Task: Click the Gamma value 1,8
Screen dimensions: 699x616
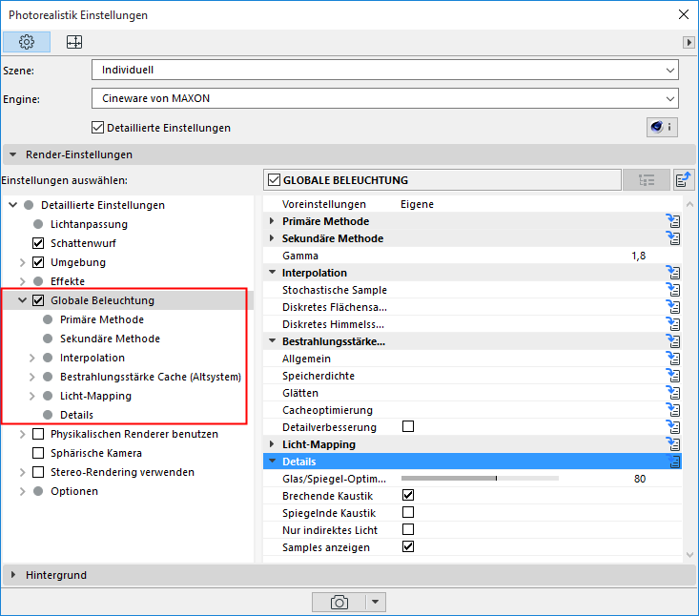Action: pos(638,256)
